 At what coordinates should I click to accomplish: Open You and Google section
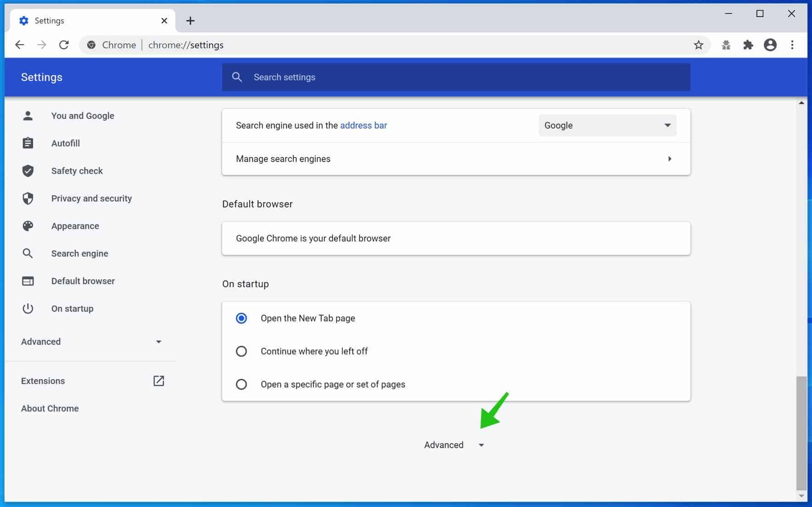click(x=83, y=116)
